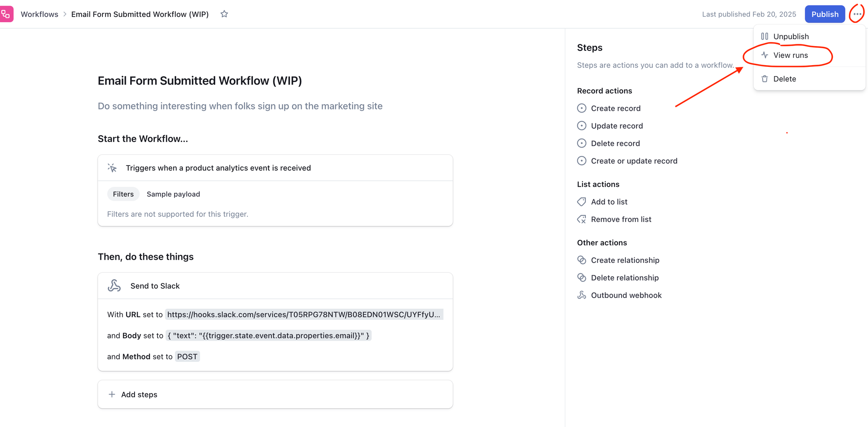868x427 pixels.
Task: Choose View runs in the menu
Action: (790, 55)
